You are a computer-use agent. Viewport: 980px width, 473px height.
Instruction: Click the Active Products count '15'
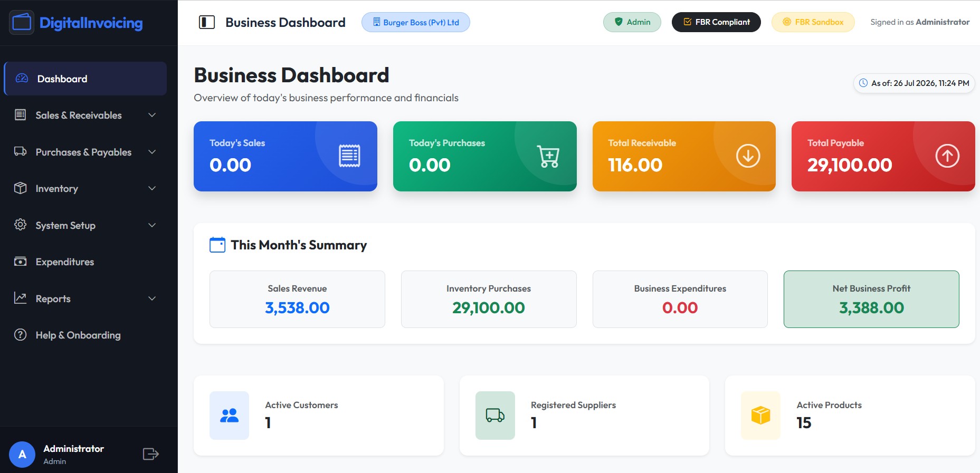tap(804, 423)
